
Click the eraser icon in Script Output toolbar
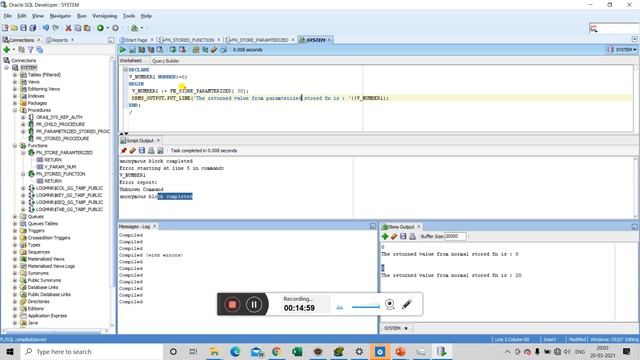(133, 151)
